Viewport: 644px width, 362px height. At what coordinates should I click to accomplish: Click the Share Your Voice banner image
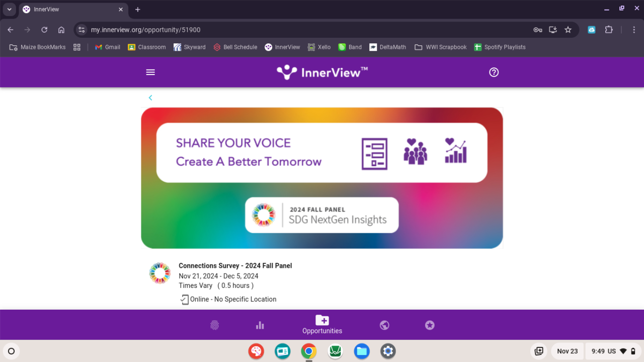(x=322, y=178)
